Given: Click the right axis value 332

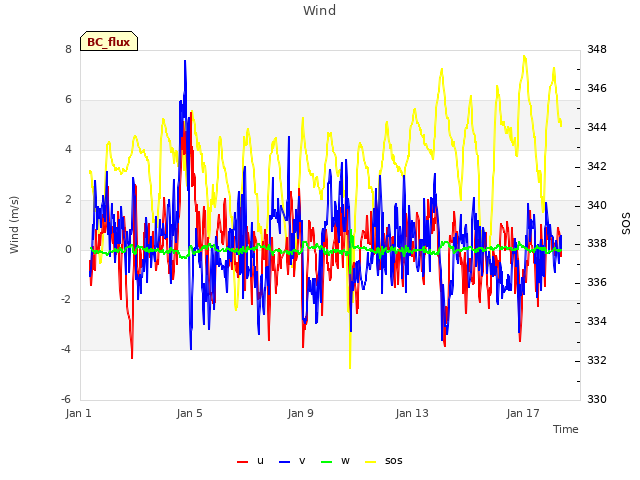Looking at the screenshot, I should click(597, 360).
